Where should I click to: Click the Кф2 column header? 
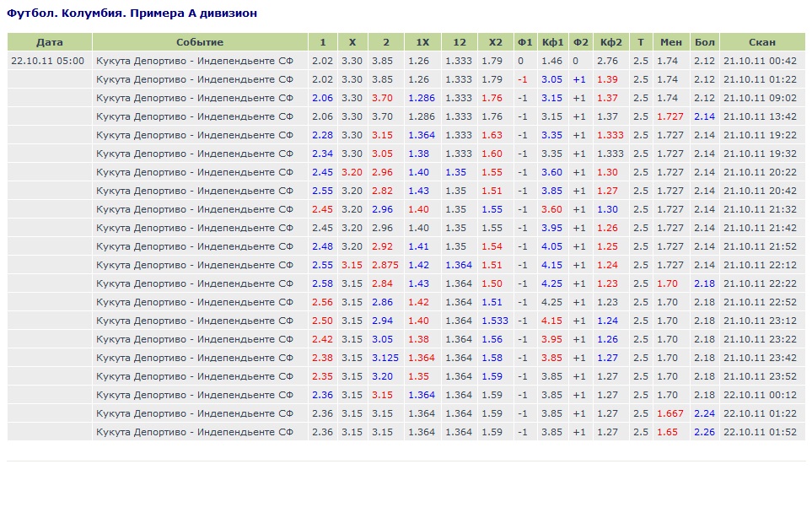(611, 42)
